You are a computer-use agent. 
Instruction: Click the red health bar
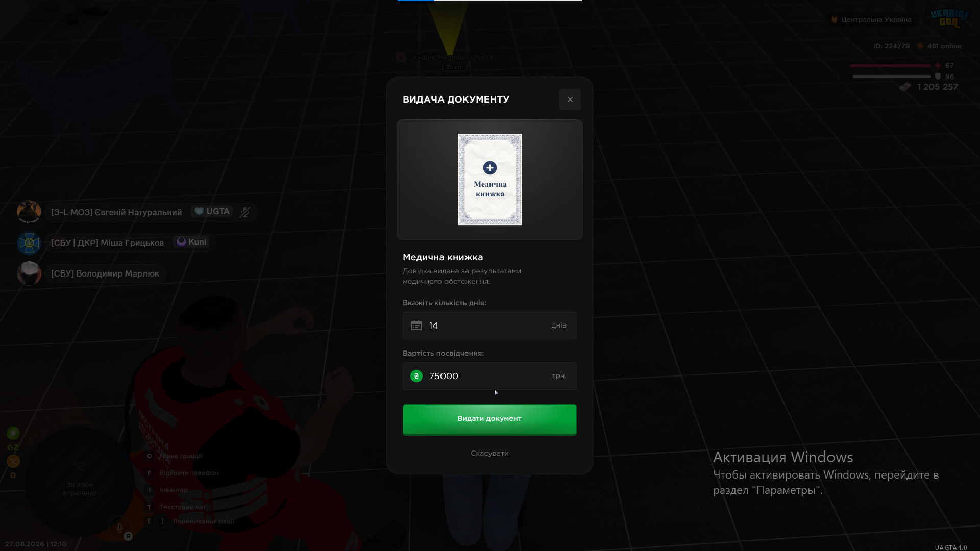(890, 66)
